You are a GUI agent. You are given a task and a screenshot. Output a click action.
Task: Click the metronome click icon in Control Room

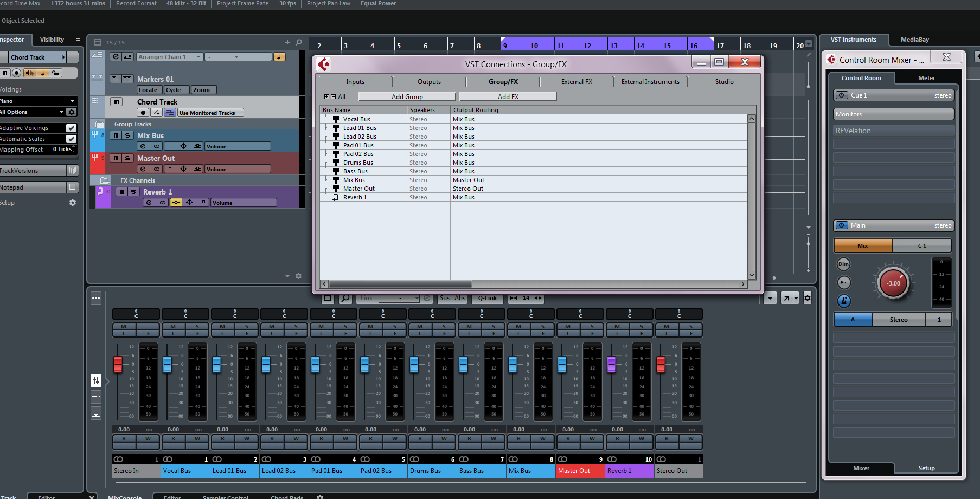pyautogui.click(x=844, y=301)
